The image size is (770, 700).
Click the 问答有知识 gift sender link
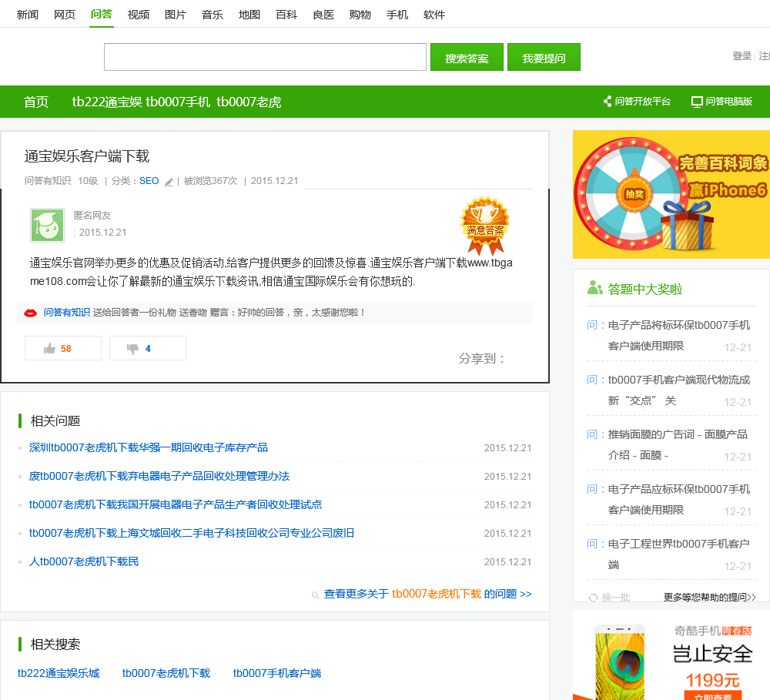pyautogui.click(x=67, y=313)
